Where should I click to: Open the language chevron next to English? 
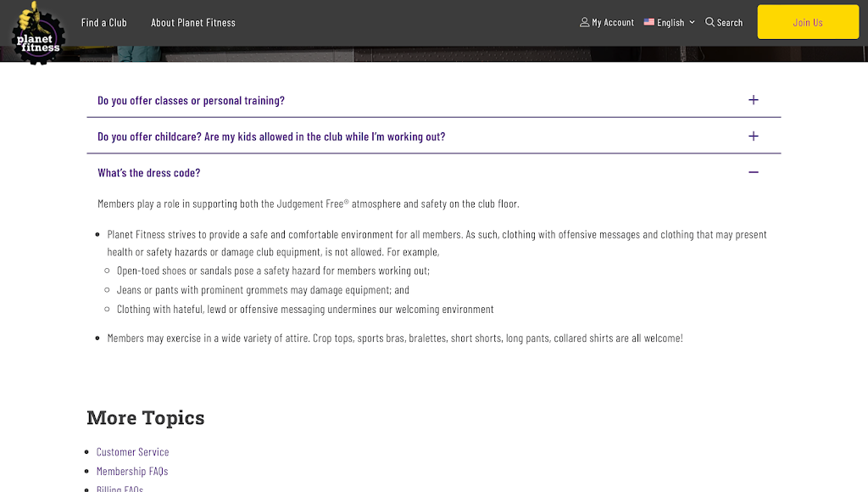(693, 22)
